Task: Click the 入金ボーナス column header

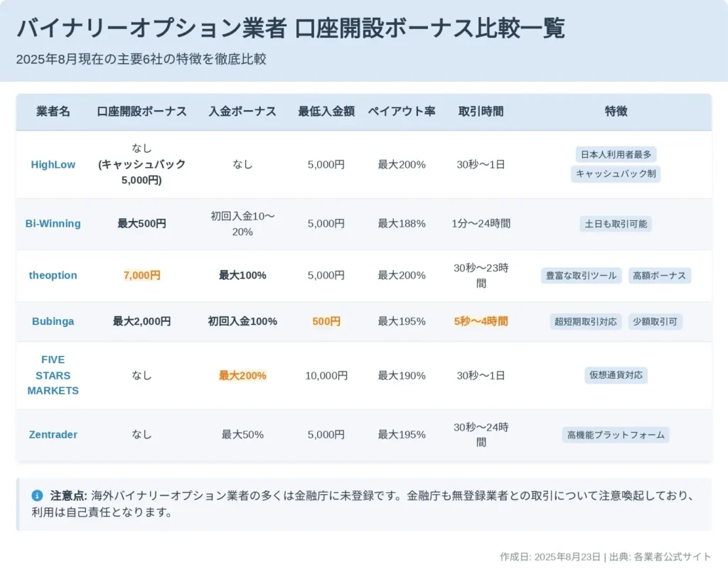Action: point(242,112)
